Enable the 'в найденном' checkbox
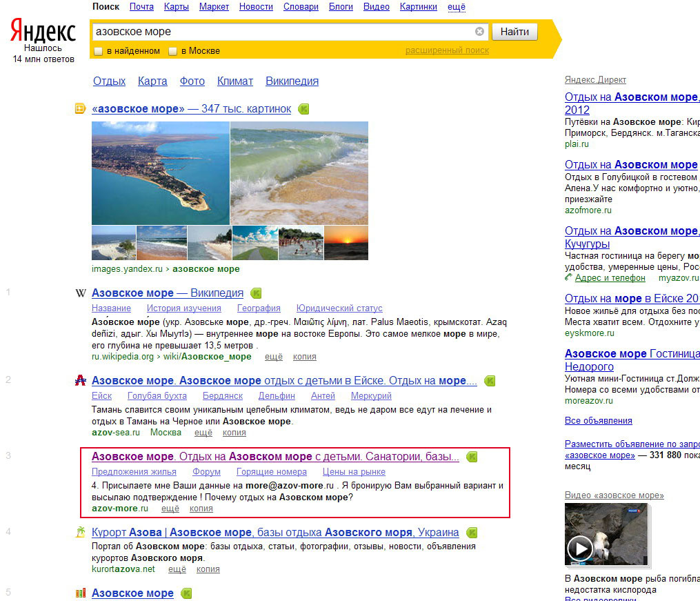The width and height of the screenshot is (700, 601). 98,51
